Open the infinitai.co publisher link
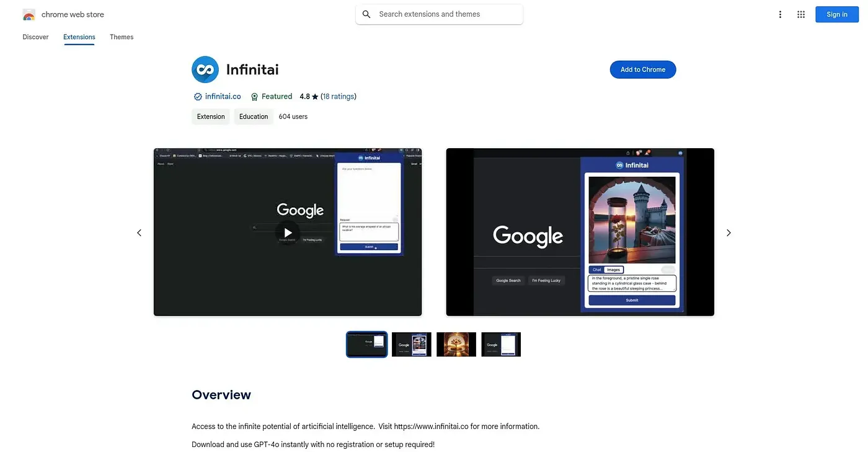The height and width of the screenshot is (452, 868). pos(223,97)
